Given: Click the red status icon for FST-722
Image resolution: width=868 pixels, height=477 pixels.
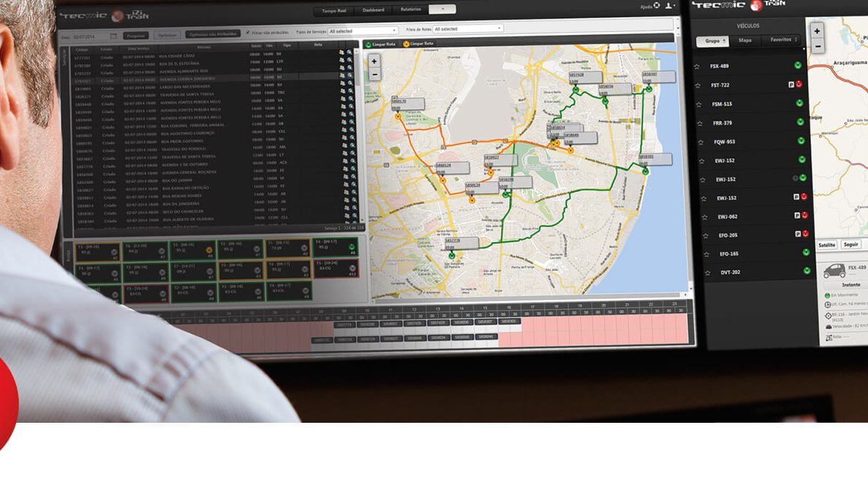Looking at the screenshot, I should tap(799, 84).
